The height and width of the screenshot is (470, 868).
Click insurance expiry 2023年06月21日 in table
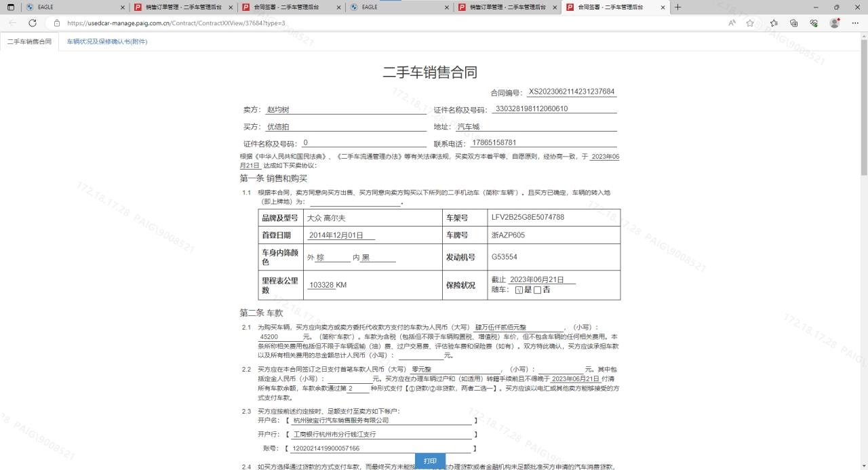coord(537,279)
